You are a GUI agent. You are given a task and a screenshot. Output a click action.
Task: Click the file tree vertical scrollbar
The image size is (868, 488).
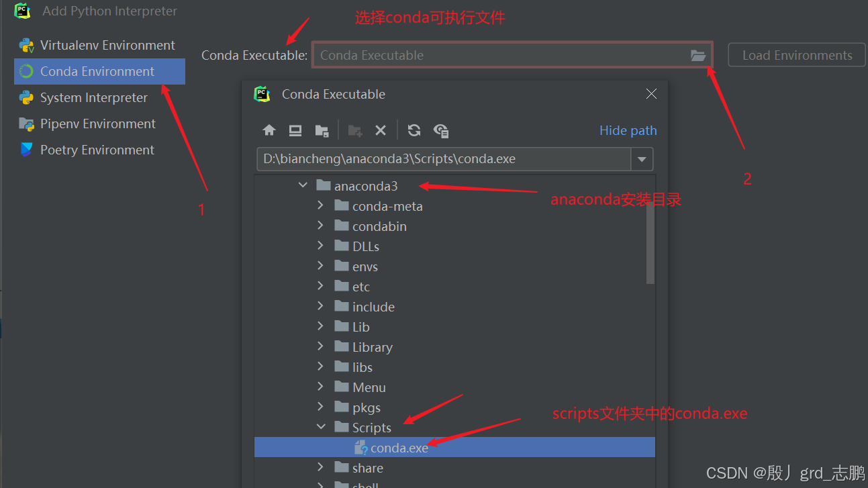(650, 242)
